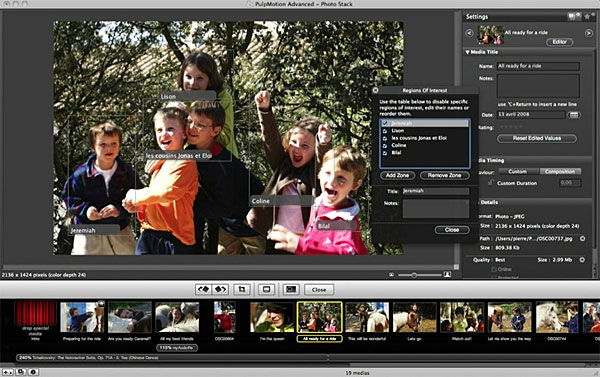This screenshot has height=377, width=600.
Task: Click the add media icon at bottom left
Action: 8,372
